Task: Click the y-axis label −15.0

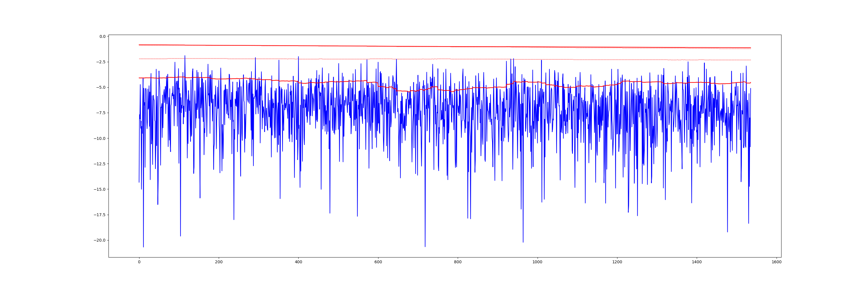Action: click(x=100, y=189)
